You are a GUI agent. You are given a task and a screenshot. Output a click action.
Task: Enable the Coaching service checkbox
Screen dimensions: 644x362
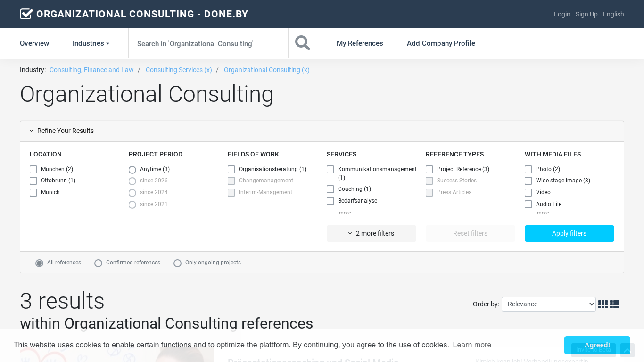[330, 189]
